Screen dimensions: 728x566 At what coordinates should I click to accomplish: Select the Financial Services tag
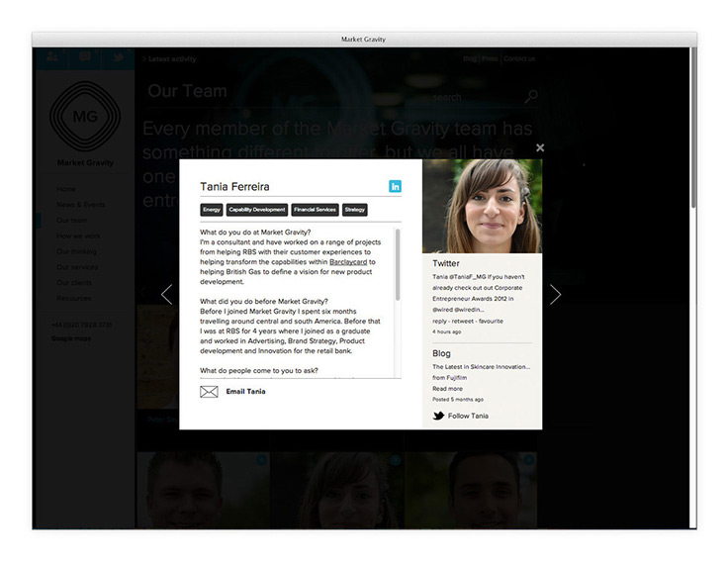point(315,210)
